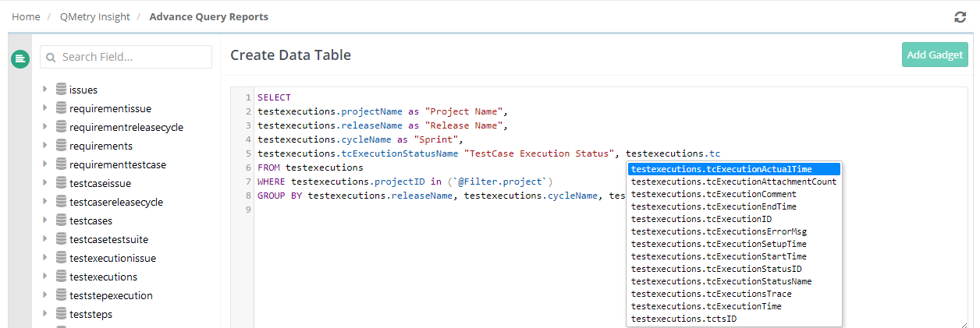Click the search magnifier icon
This screenshot has width=980, height=328.
click(x=51, y=57)
